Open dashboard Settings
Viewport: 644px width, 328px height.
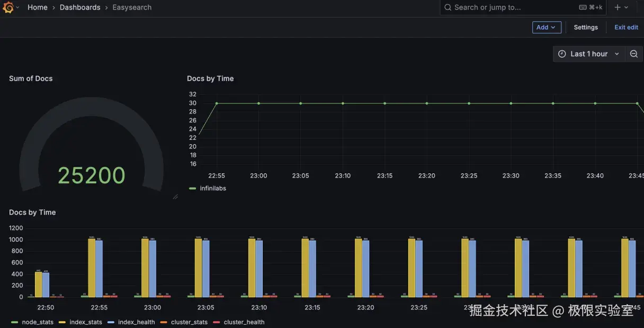coord(586,27)
